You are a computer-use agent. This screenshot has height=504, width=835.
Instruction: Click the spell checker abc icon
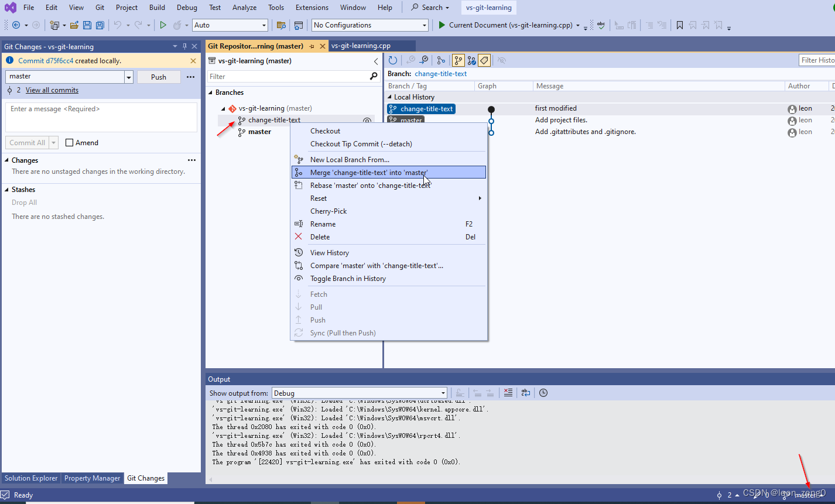click(601, 25)
